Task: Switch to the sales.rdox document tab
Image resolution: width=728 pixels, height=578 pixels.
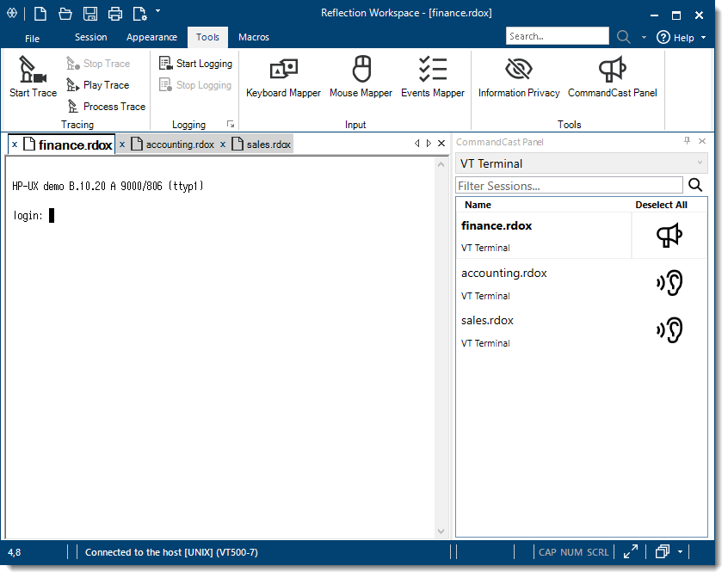Action: pyautogui.click(x=262, y=144)
